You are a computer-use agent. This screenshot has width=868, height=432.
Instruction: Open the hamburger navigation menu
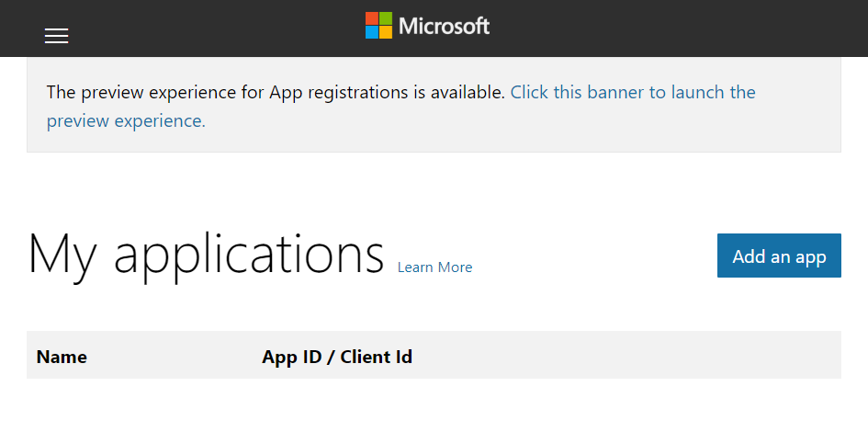[x=56, y=36]
